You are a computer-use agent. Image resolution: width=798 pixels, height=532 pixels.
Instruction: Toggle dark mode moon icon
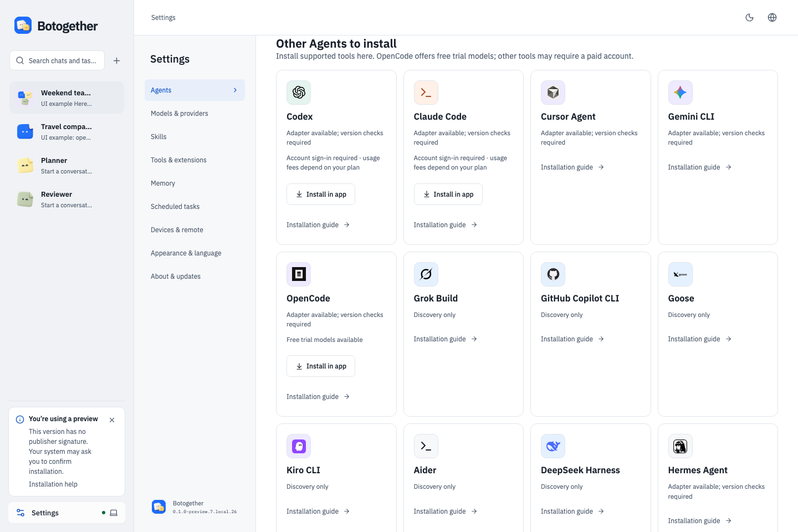pos(749,18)
